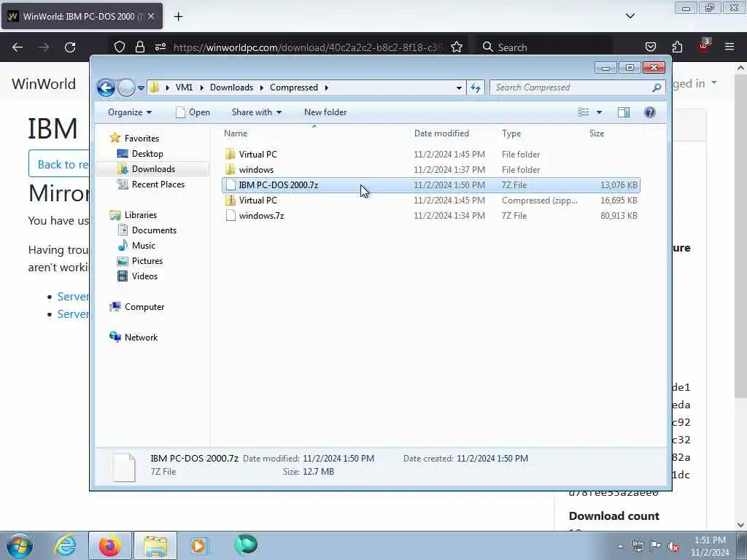
Task: Open Windows Media Player from taskbar
Action: 198,545
